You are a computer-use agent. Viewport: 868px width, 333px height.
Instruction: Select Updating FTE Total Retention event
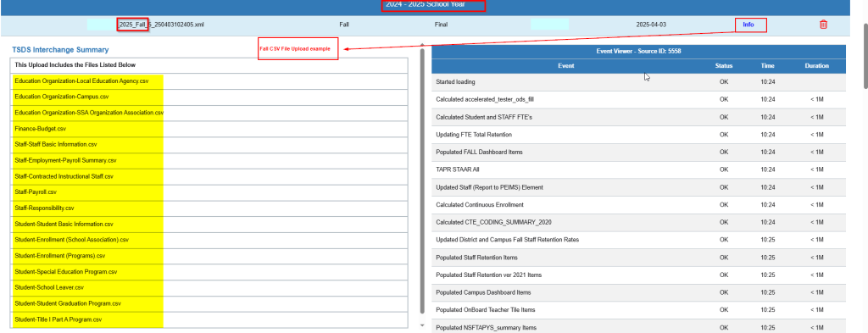pyautogui.click(x=638, y=135)
